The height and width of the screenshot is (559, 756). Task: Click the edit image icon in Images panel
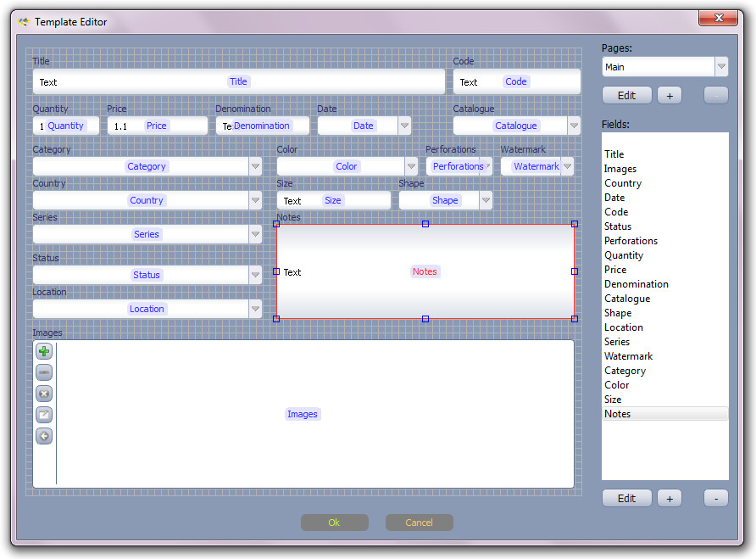point(44,415)
